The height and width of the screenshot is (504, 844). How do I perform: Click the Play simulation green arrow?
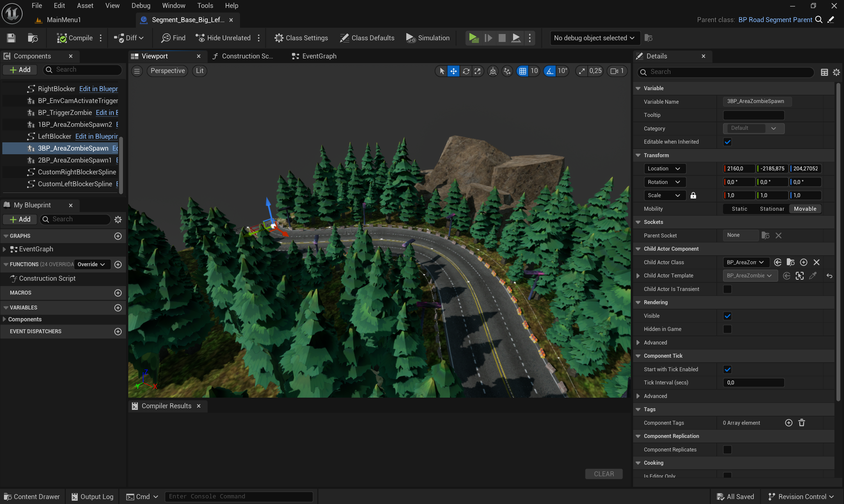pyautogui.click(x=473, y=38)
